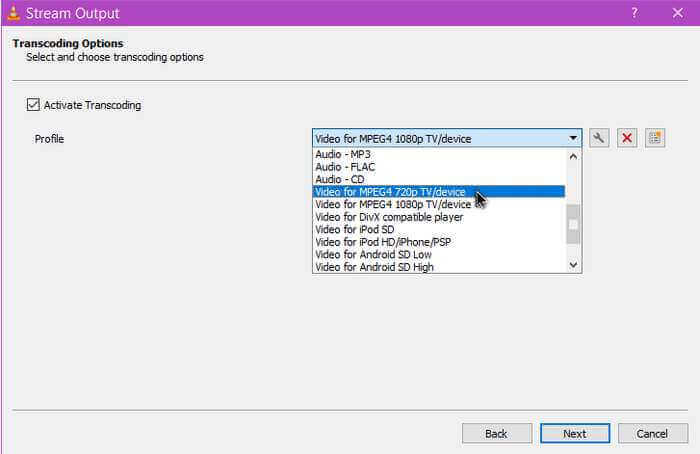Select Video for Android SD High
This screenshot has width=700, height=454.
coord(439,267)
